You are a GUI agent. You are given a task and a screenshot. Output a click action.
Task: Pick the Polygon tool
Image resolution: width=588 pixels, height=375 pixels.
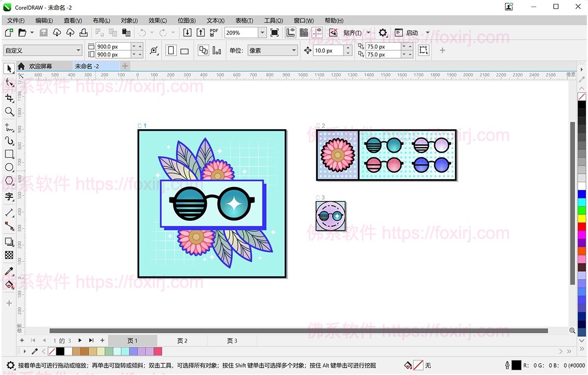click(9, 181)
